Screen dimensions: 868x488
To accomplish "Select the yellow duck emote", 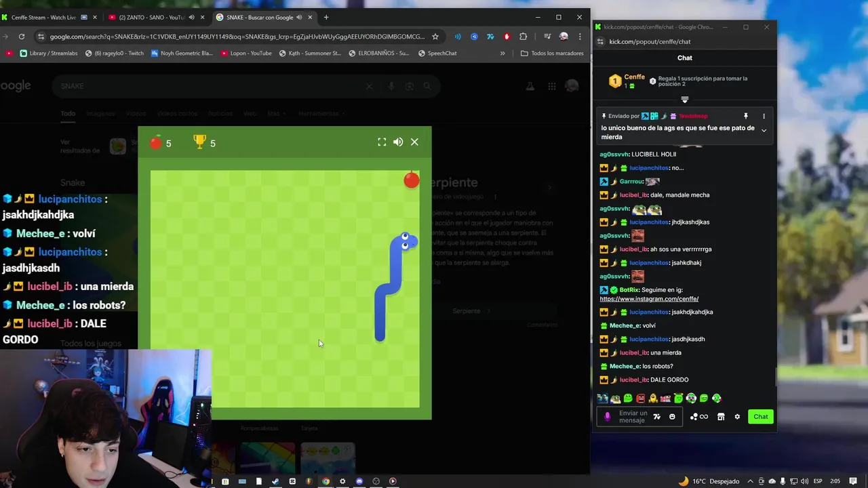I will tap(653, 399).
